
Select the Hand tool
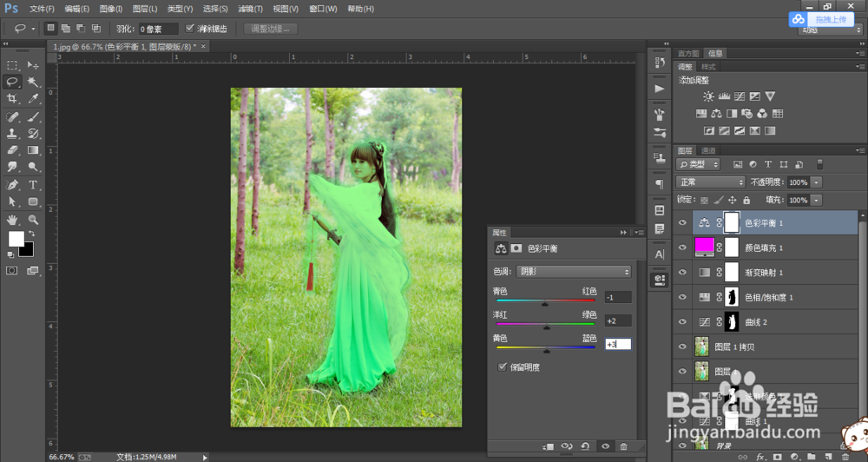pyautogui.click(x=12, y=220)
